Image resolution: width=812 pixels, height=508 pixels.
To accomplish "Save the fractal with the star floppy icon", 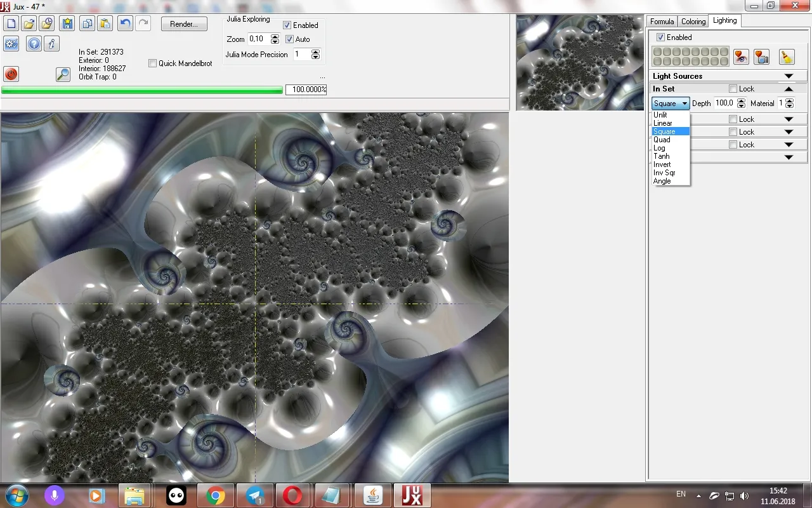I will click(x=67, y=24).
